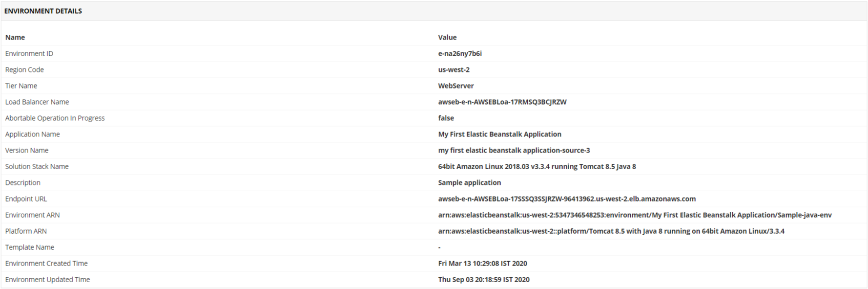Click the Solution Stack Name value
Image resolution: width=868 pixels, height=289 pixels.
point(537,166)
